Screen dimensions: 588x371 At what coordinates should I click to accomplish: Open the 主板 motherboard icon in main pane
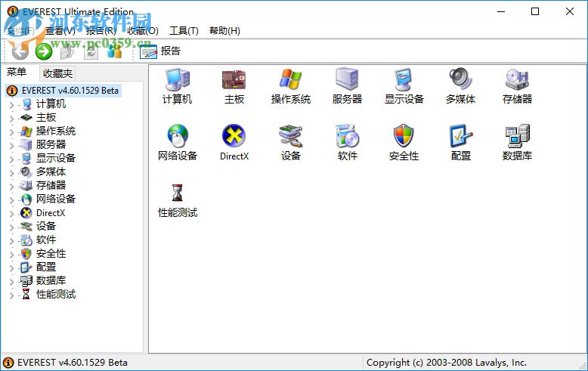point(234,79)
